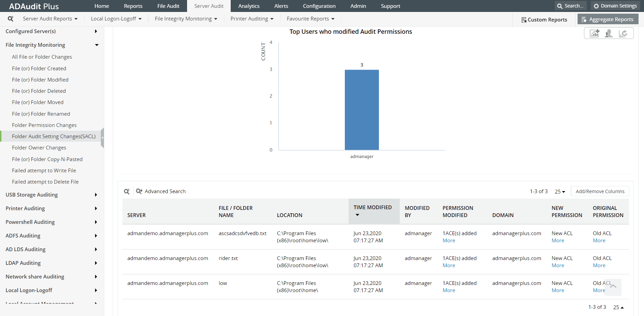The image size is (644, 316).
Task: Open Permission Modified More link for low folder
Action: click(449, 290)
